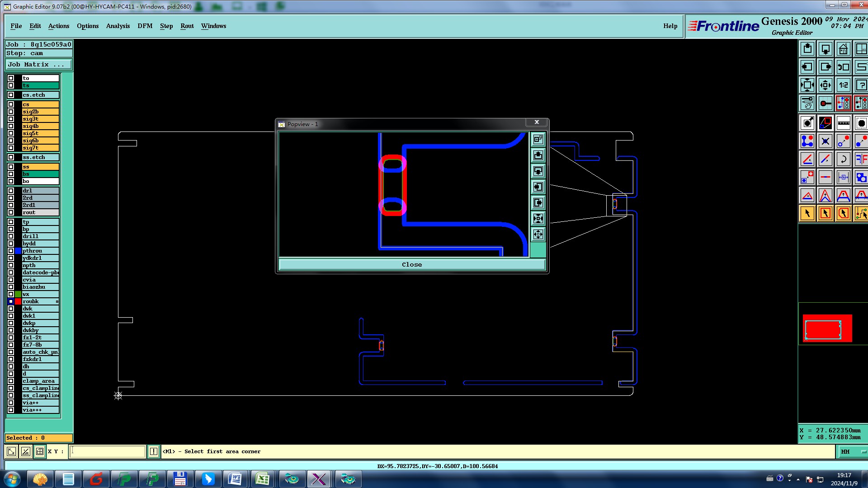The height and width of the screenshot is (488, 868).
Task: Click the Close button in Popview
Action: click(x=411, y=265)
